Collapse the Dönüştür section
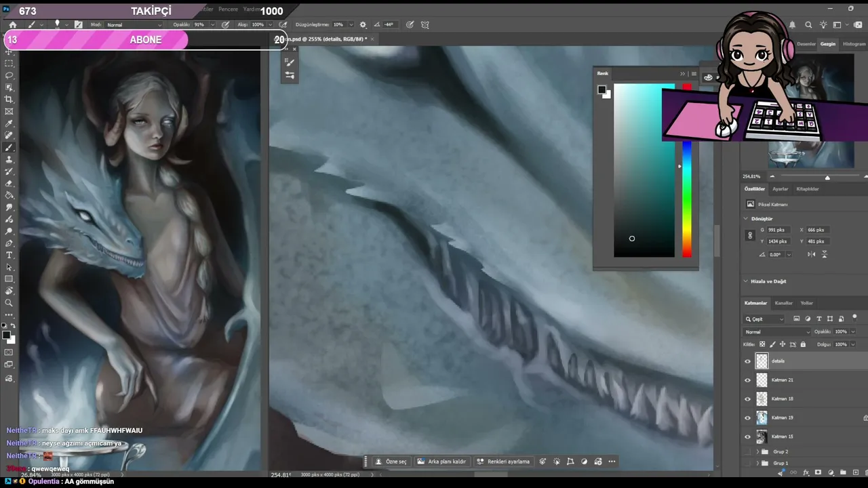Viewport: 868px width, 488px height. click(746, 219)
